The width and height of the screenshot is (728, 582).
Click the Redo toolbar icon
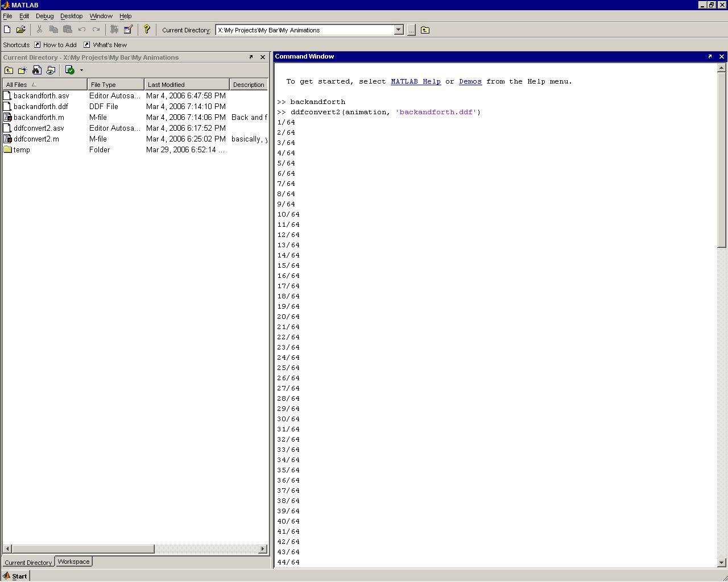point(96,30)
